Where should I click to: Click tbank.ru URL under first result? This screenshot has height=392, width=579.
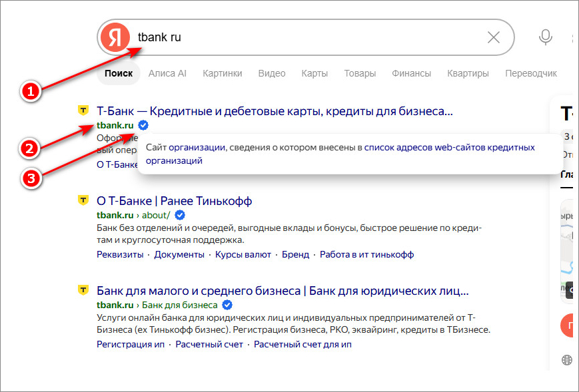coord(115,125)
